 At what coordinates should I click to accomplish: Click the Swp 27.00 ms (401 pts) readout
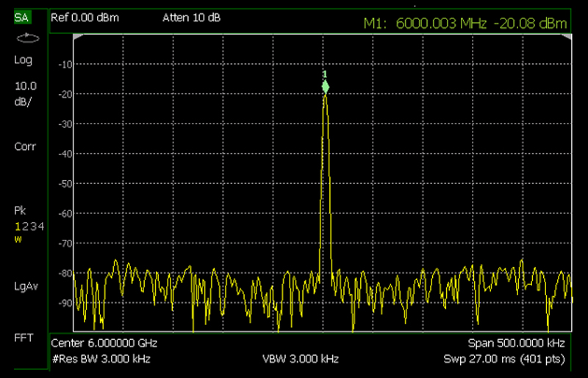coord(504,359)
